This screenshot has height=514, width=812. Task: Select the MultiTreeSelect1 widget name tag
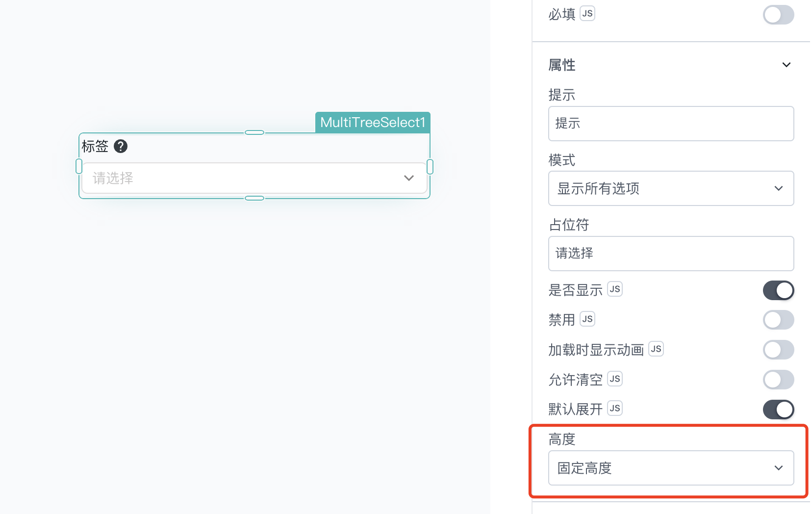click(373, 122)
